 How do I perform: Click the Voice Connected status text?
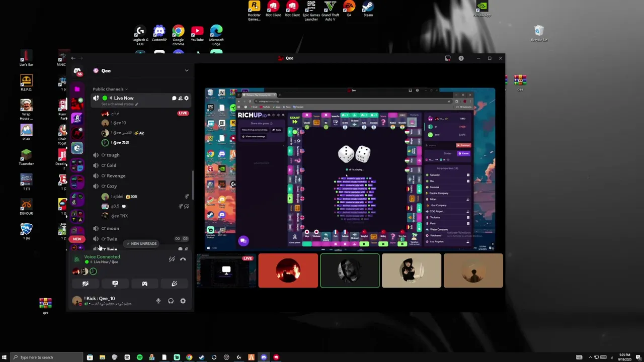[x=102, y=257]
